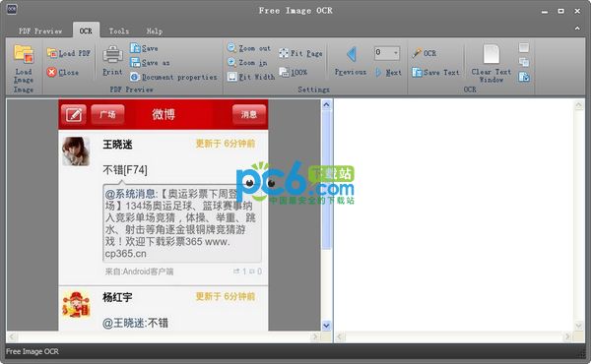Go to Next page

(388, 72)
